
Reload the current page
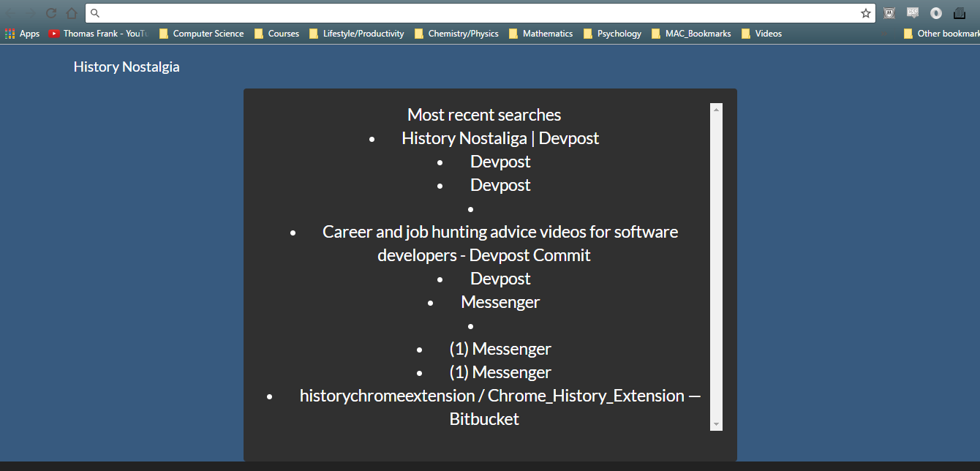tap(51, 13)
